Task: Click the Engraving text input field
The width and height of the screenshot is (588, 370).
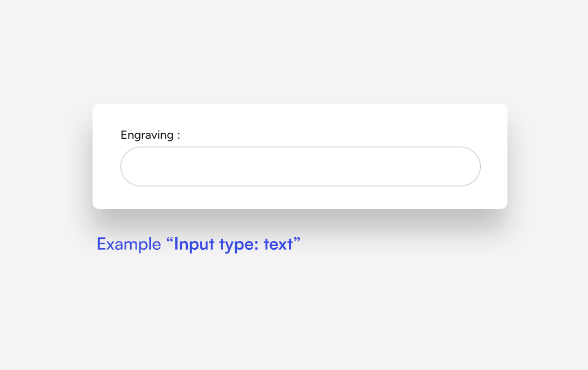Action: [x=300, y=166]
